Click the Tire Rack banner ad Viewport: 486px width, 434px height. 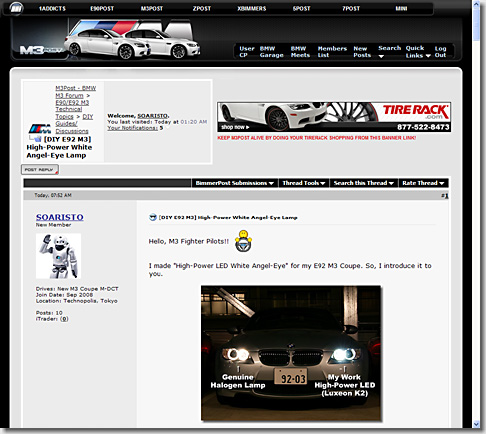(334, 117)
